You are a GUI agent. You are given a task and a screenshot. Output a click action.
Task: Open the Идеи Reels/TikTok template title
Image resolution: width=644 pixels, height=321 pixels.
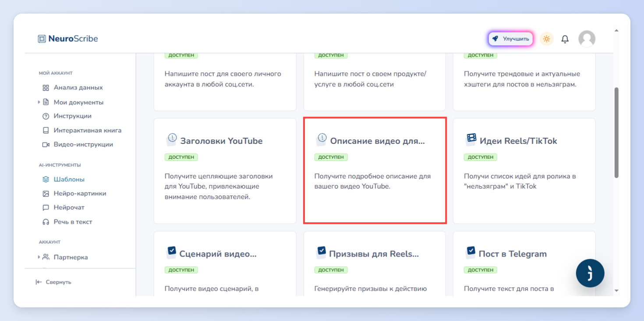(x=518, y=141)
